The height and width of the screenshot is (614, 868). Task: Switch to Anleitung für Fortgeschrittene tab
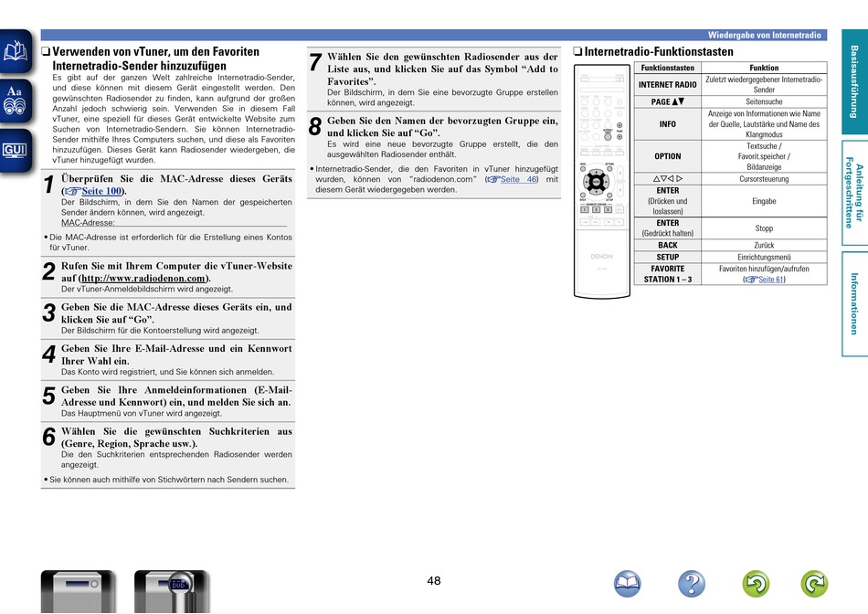tap(854, 193)
